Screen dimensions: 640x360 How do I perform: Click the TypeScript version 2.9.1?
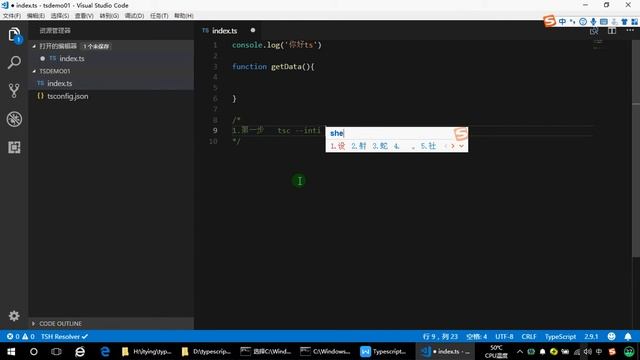click(591, 336)
